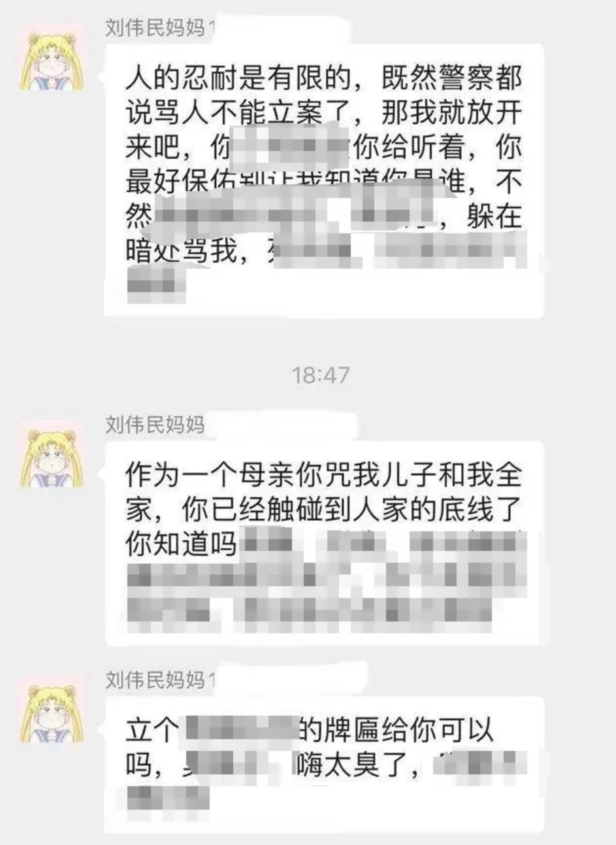The image size is (616, 845).
Task: Click the words "既然警察都" in the first message
Action: click(x=453, y=79)
